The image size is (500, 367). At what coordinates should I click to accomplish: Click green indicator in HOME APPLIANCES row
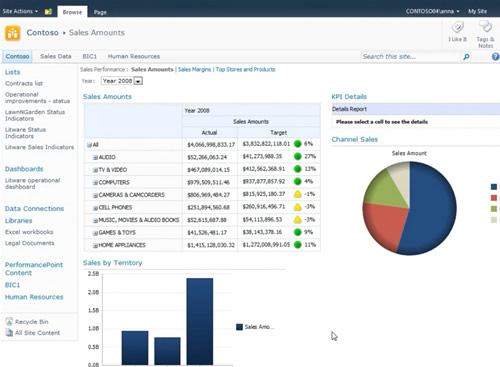[298, 245]
